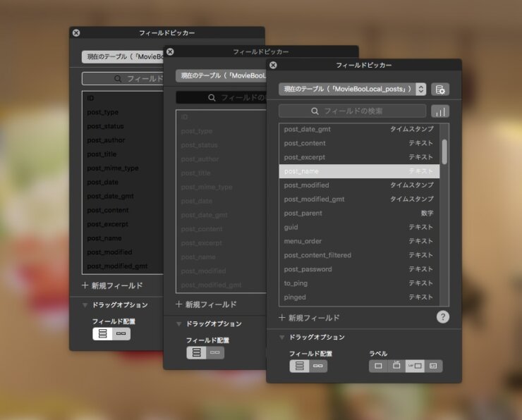Select post_content in middle window list

point(221,229)
